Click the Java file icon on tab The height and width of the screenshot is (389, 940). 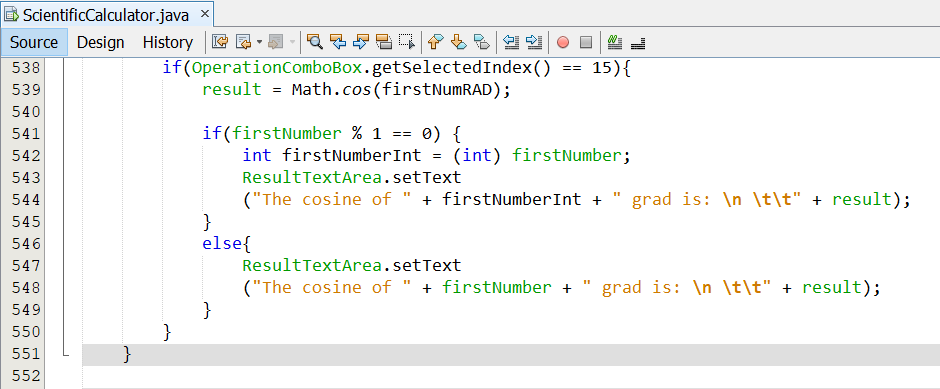click(11, 15)
